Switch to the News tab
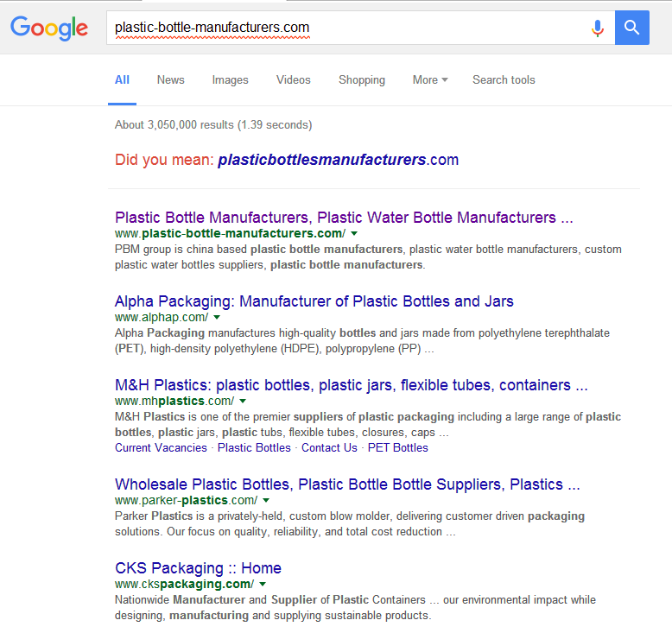 point(170,80)
